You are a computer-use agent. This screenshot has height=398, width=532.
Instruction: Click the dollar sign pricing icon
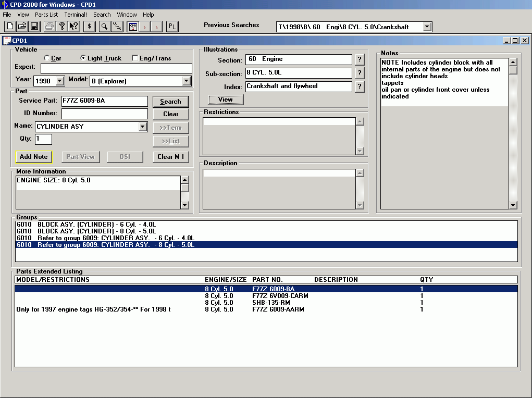[89, 27]
